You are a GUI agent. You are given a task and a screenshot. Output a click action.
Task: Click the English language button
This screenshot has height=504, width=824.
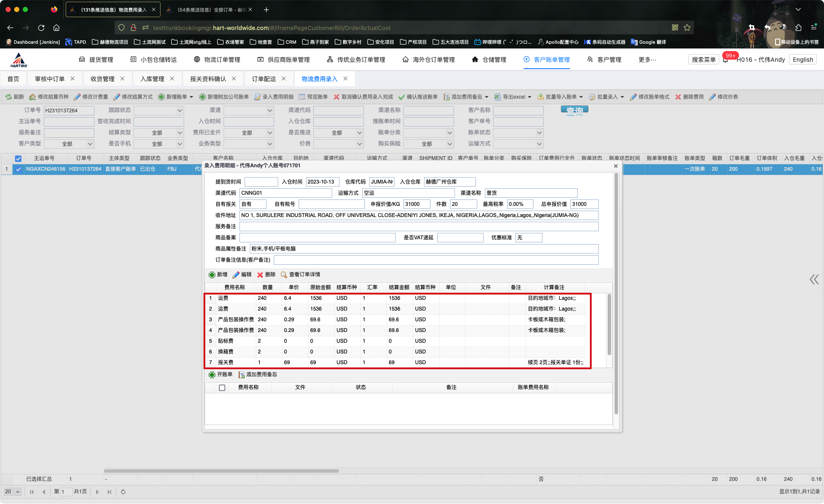(803, 60)
